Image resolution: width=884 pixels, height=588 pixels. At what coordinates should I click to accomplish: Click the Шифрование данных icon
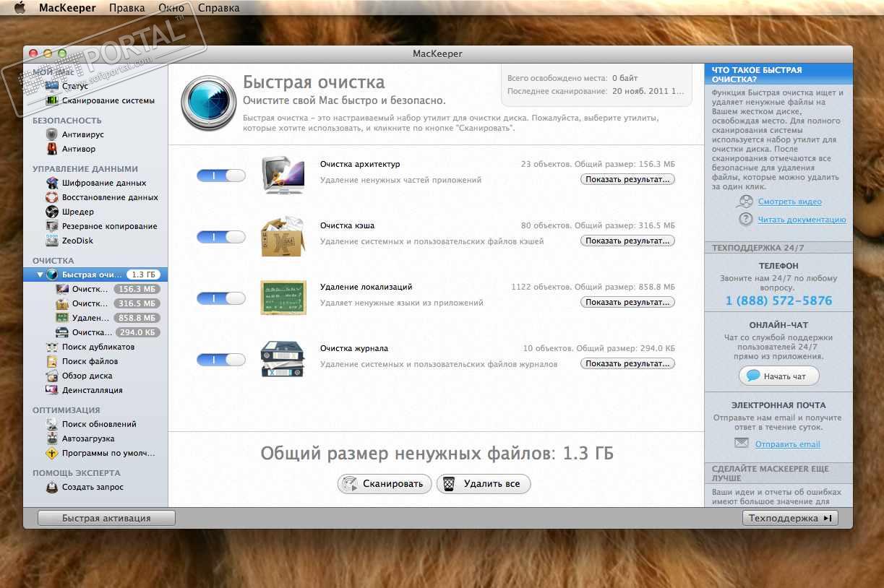click(x=51, y=183)
